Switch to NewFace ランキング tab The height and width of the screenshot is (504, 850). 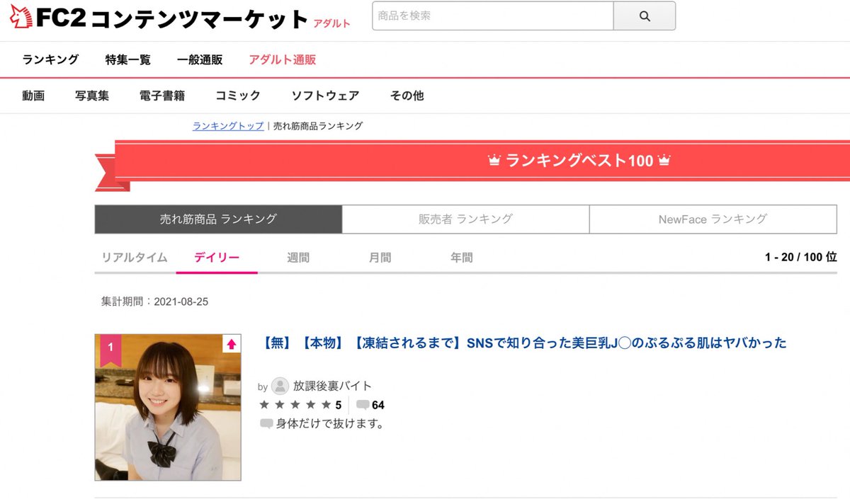click(713, 219)
